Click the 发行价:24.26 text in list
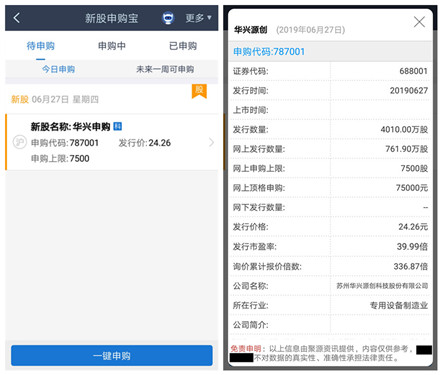442x375 pixels. click(145, 143)
